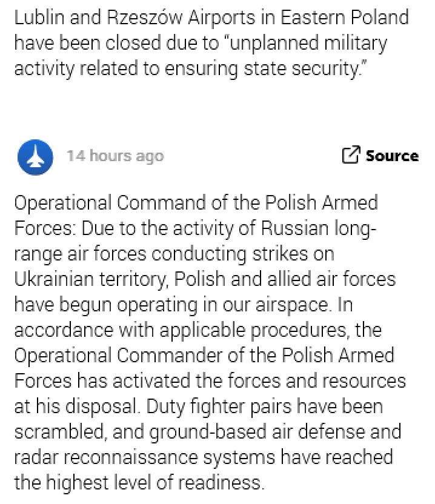Click the final line 'the highest level of readiness.'

click(x=139, y=483)
